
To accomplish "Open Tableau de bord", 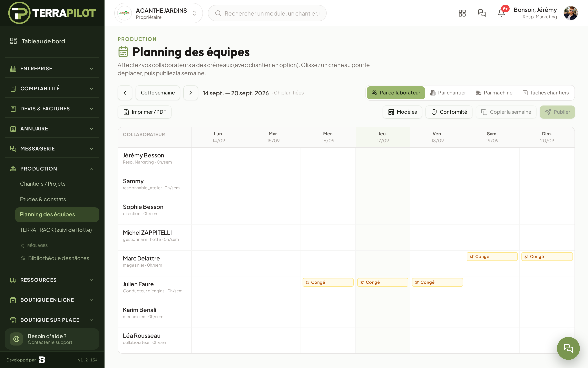I will [52, 41].
